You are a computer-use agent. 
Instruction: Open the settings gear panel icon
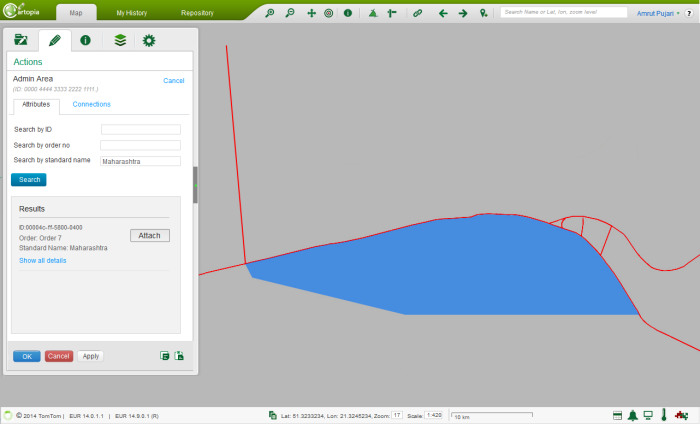pyautogui.click(x=149, y=41)
